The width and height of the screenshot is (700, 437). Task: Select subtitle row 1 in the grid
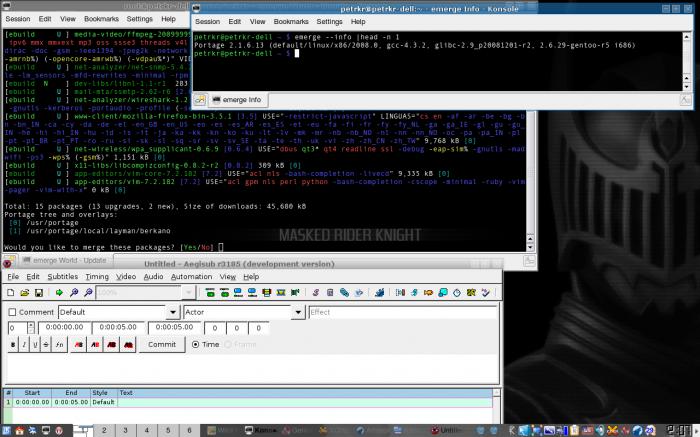point(248,402)
